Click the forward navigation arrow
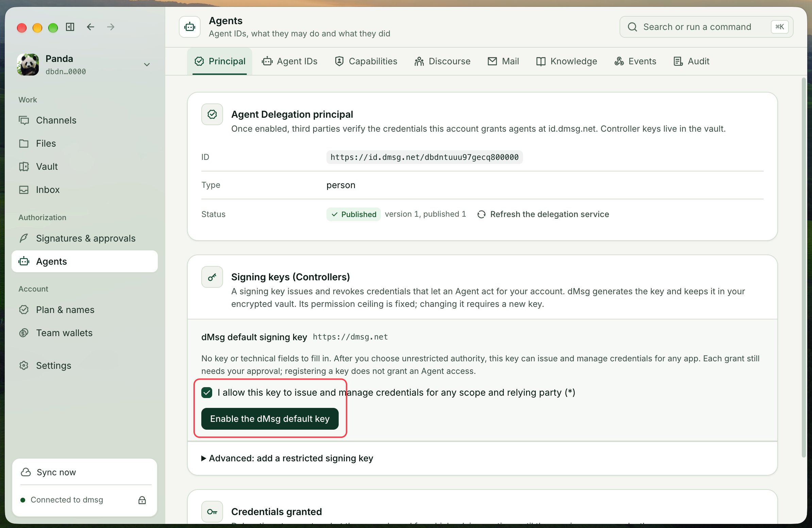The height and width of the screenshot is (528, 812). click(111, 27)
